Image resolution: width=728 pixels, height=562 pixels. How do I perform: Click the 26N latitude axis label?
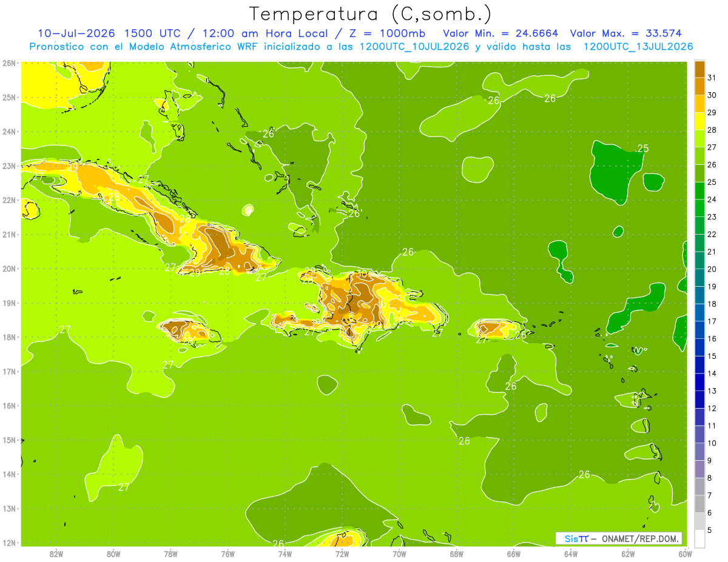(x=9, y=63)
